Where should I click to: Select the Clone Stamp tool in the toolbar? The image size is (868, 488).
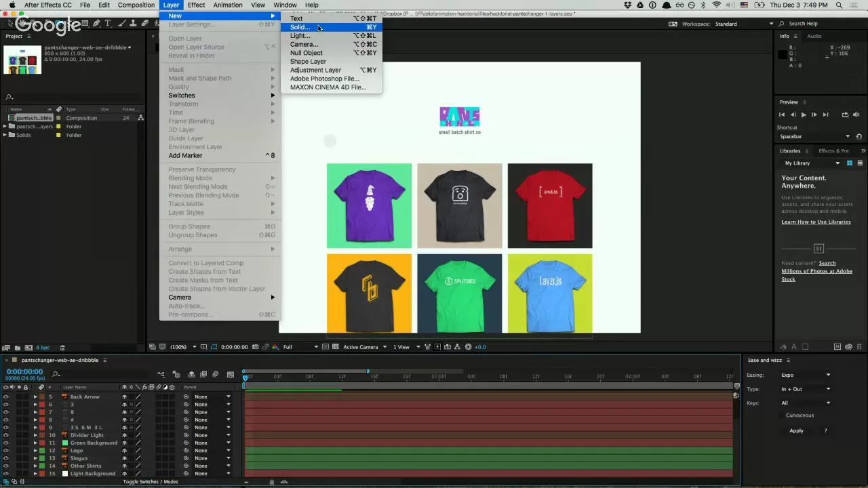[134, 23]
